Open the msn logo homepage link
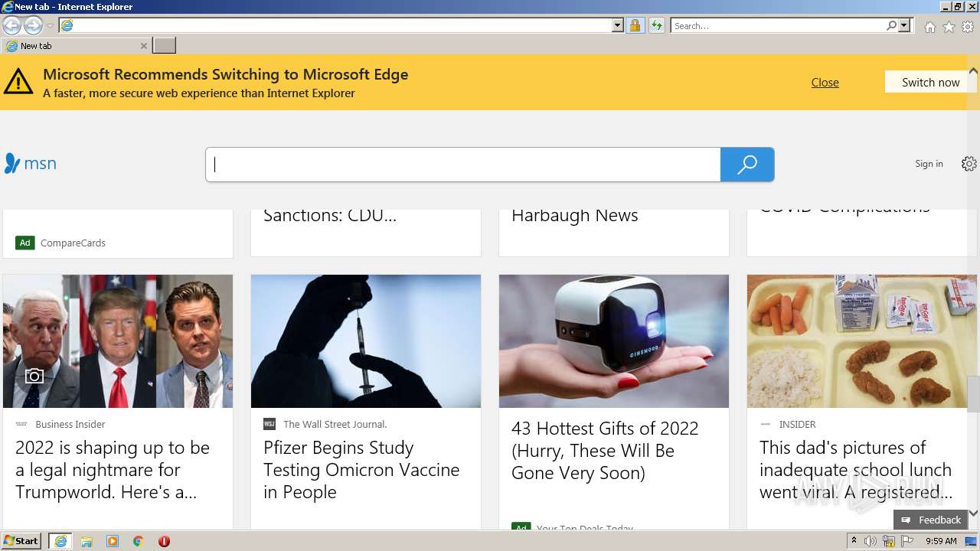 pos(31,163)
